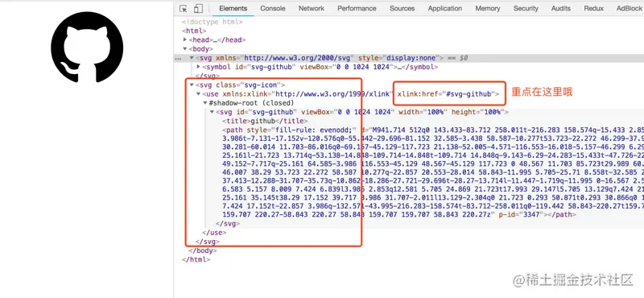The image size is (644, 298).
Task: Click the viewBox attribute on the symbol row
Action: tap(347, 67)
